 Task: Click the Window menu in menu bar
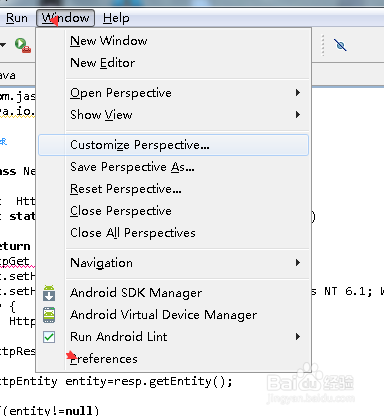65,18
